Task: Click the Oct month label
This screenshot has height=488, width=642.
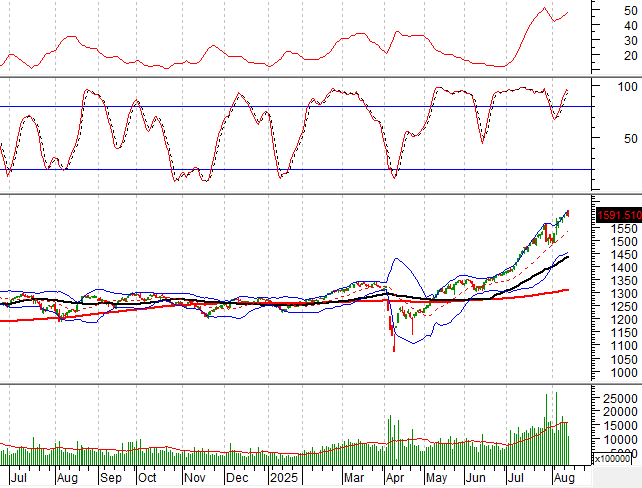Action: tap(147, 478)
